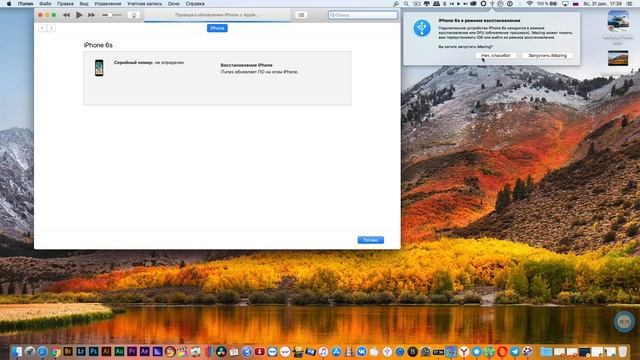640x360 pixels.
Task: Click the Spotlight magnifier in menu bar
Action: (x=406, y=4)
